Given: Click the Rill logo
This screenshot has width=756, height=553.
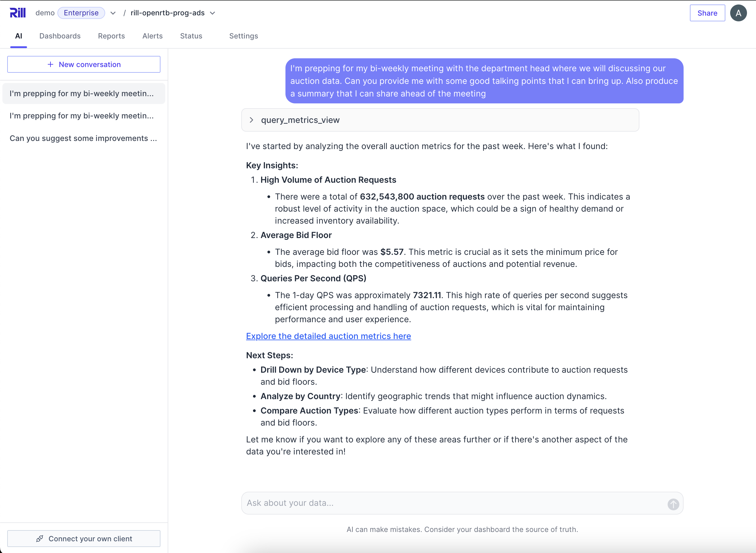Looking at the screenshot, I should [18, 13].
